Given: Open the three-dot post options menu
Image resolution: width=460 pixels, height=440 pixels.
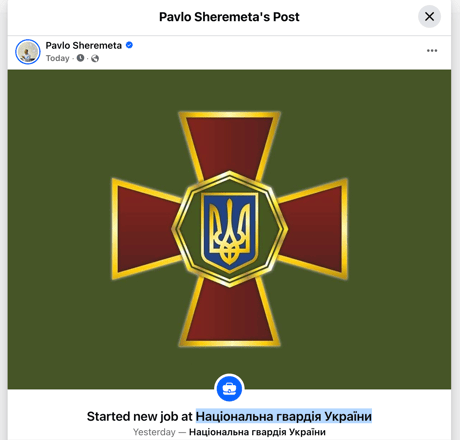Looking at the screenshot, I should [x=432, y=51].
